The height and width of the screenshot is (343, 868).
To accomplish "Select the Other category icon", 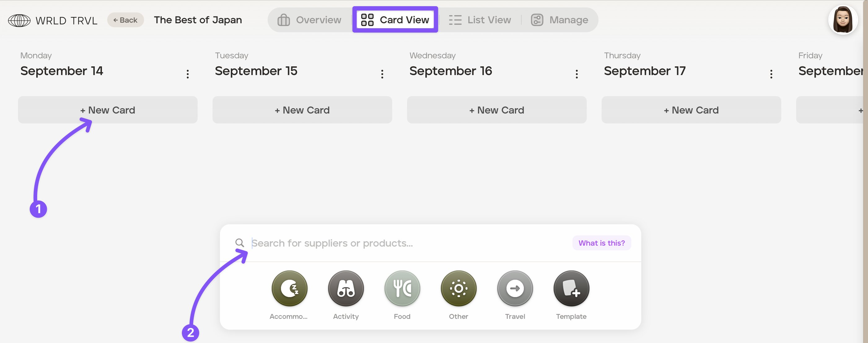I will point(458,288).
